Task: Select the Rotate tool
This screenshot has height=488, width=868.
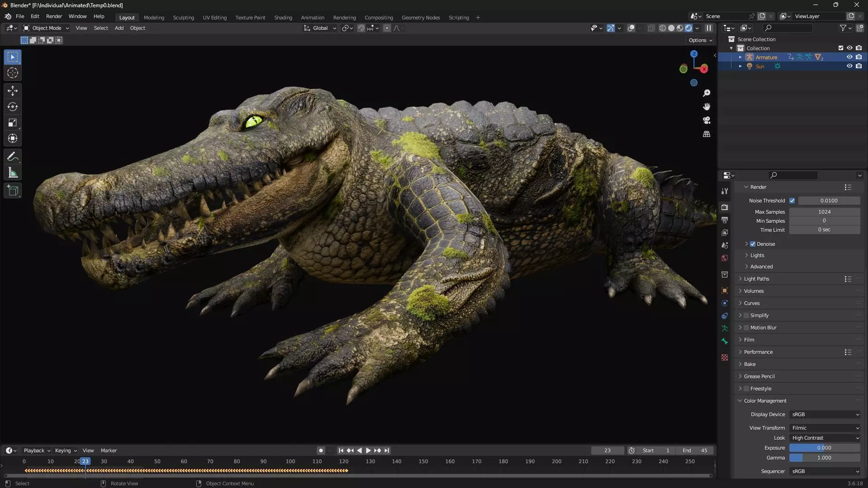Action: coord(13,107)
